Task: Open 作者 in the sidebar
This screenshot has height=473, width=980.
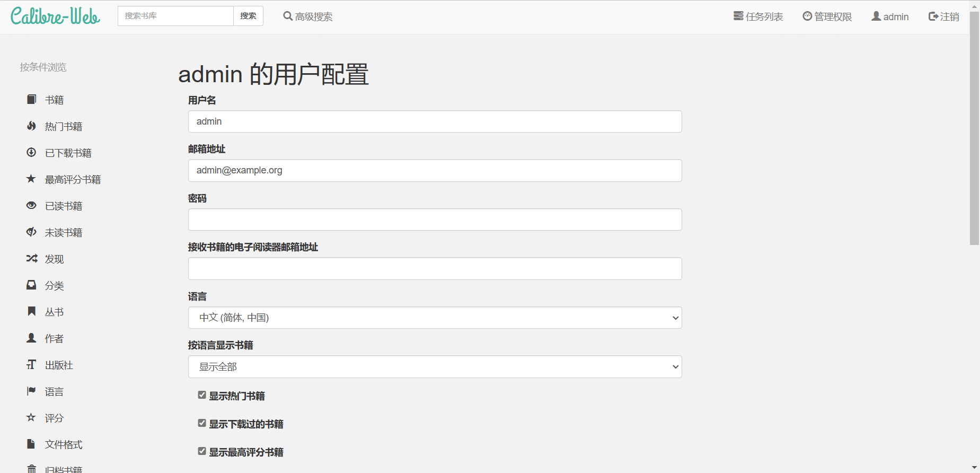Action: coord(54,338)
